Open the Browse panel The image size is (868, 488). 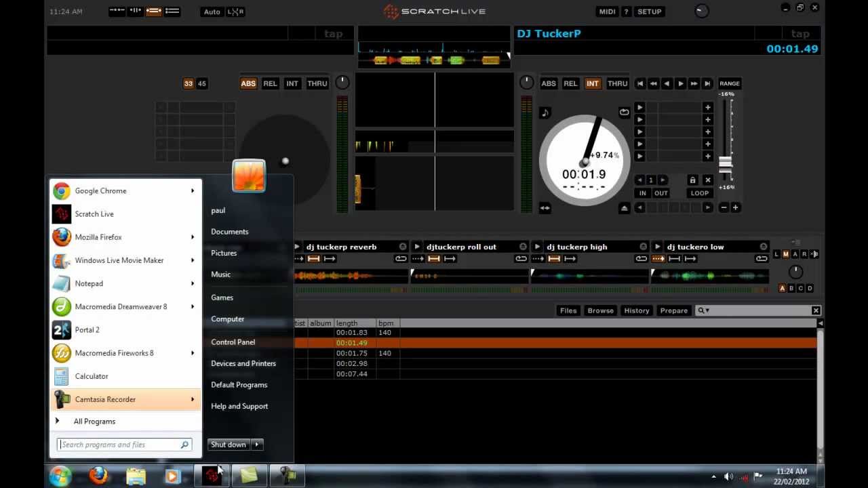[600, 310]
